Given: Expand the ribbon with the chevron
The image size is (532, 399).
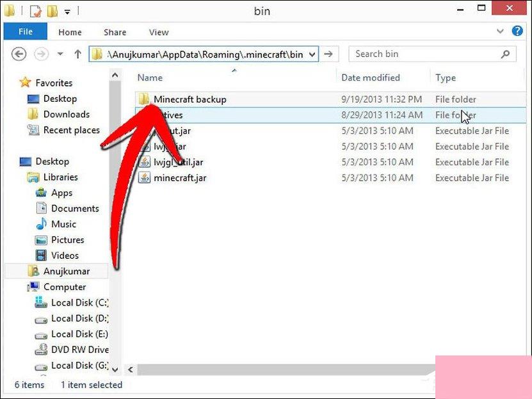Looking at the screenshot, I should [x=500, y=31].
